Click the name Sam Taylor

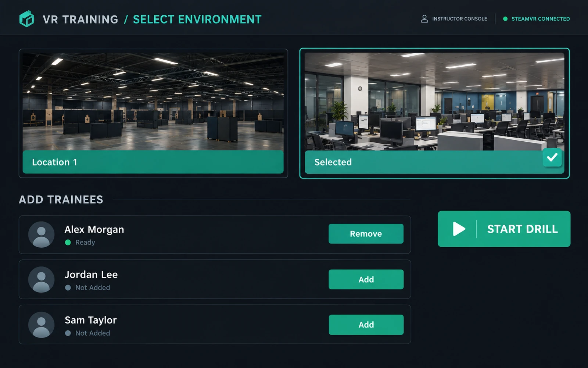[x=91, y=320]
